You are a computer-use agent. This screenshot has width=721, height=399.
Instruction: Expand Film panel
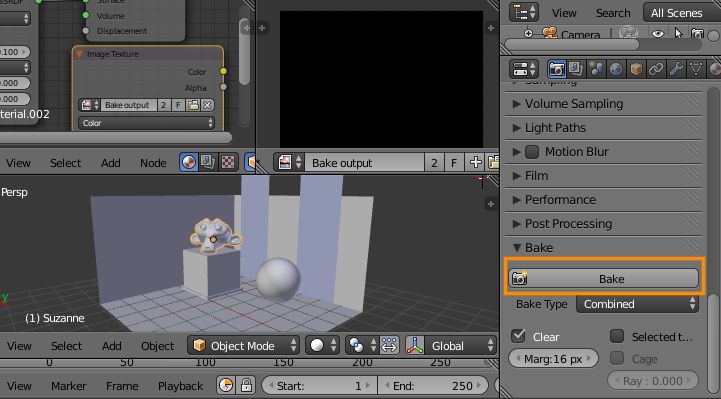[x=603, y=176]
